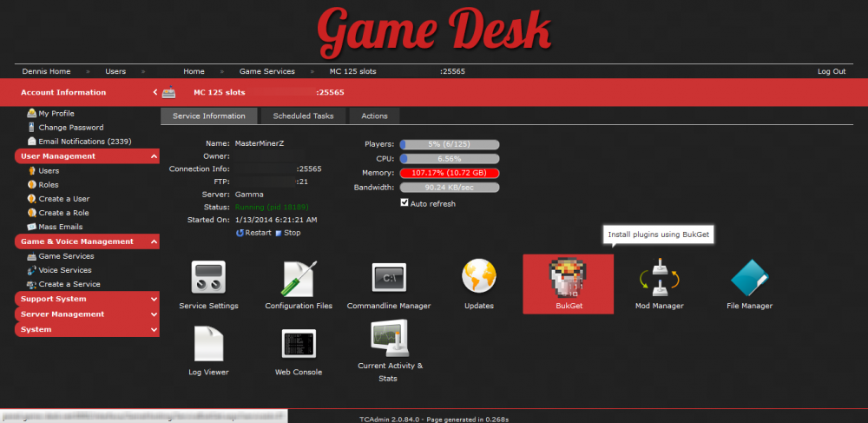Viewport: 868px width, 423px height.
Task: Click Log Out in top bar
Action: click(831, 71)
